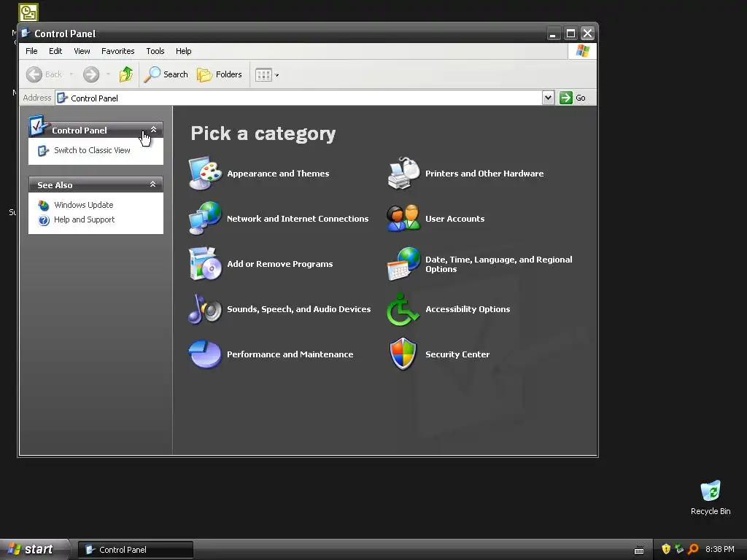Screen dimensions: 747x560
Task: Open Appearance and Themes category icon
Action: point(205,174)
